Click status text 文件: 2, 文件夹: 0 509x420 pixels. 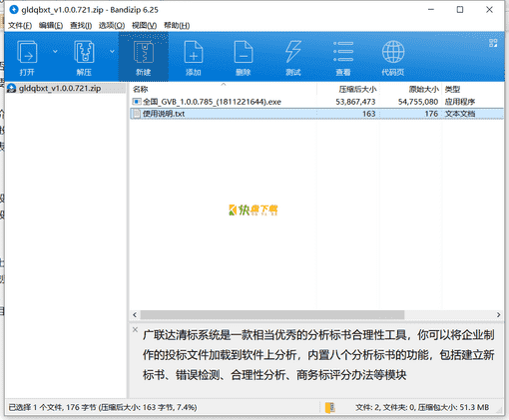pos(385,407)
